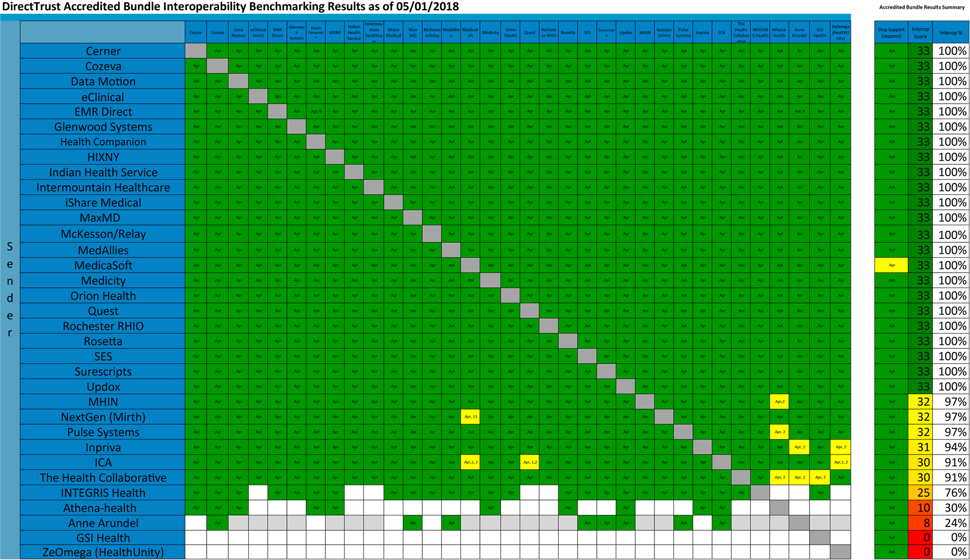Click the MaxMD row label
The image size is (970, 560).
click(x=103, y=217)
